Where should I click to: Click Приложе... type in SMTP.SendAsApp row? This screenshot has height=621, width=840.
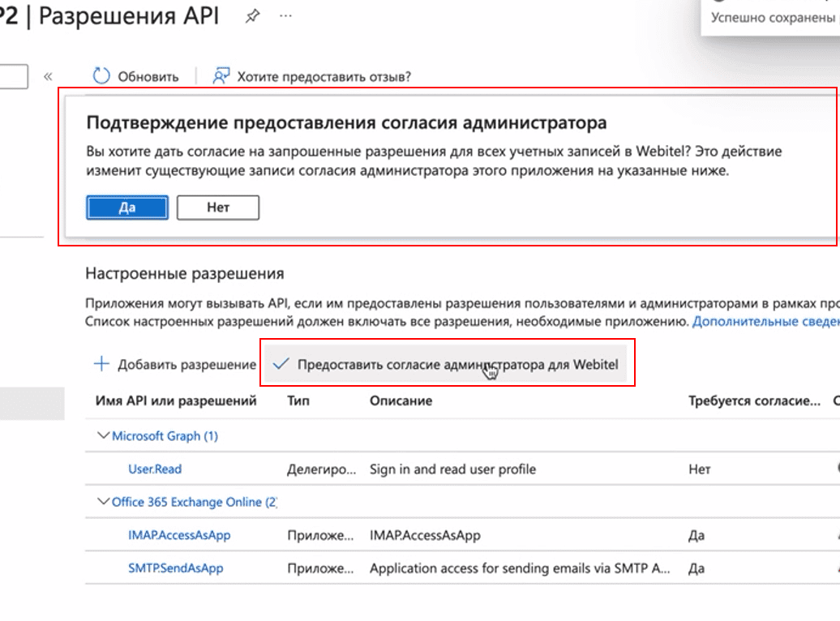[x=320, y=568]
